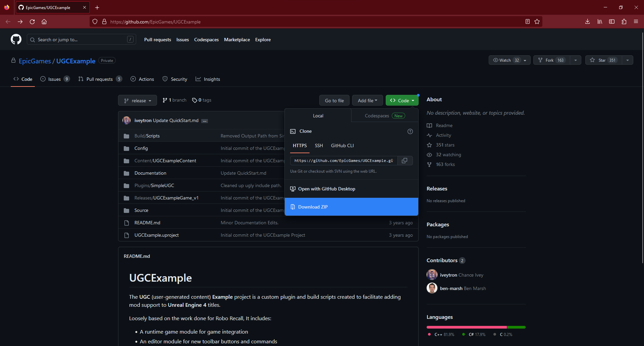644x346 pixels.
Task: Select the GitHub CLI clone option
Action: pyautogui.click(x=342, y=146)
